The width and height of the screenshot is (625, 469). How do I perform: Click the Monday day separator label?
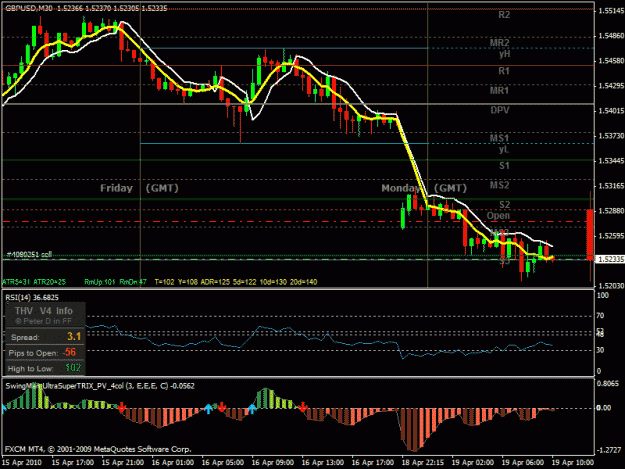399,188
